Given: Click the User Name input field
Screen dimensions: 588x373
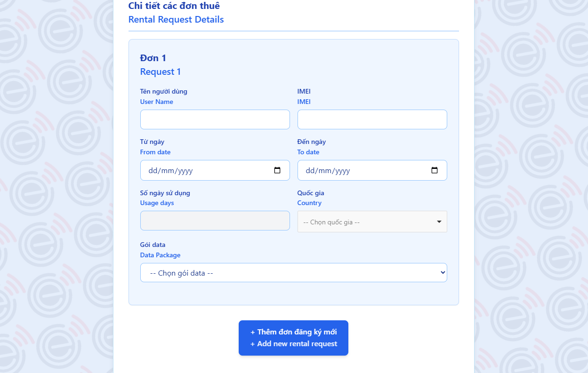Looking at the screenshot, I should tap(215, 119).
